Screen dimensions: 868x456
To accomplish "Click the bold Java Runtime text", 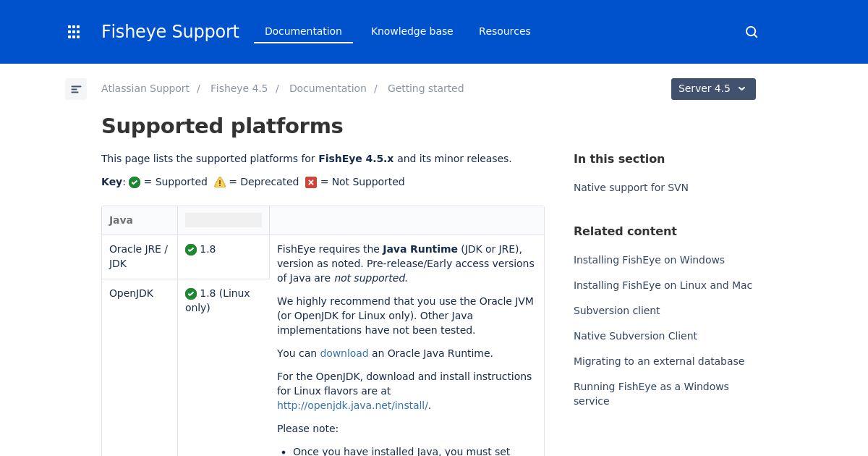I will click(x=420, y=249).
